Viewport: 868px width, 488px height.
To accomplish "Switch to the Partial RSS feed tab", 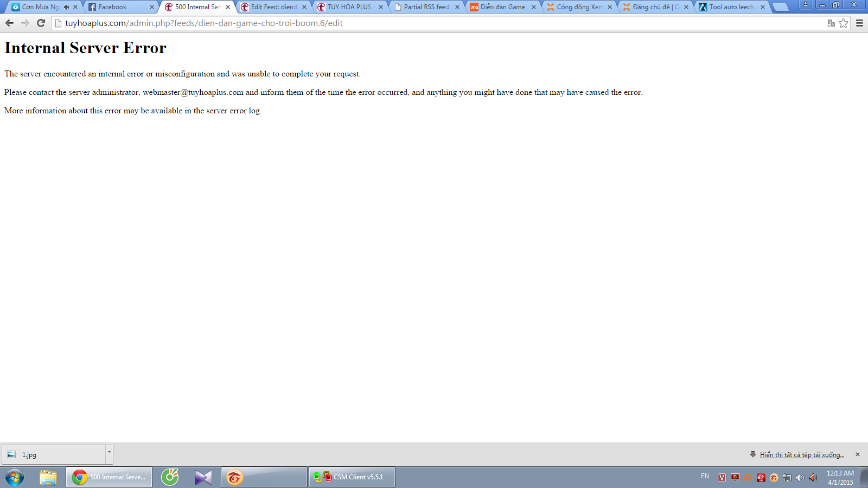I will coord(426,7).
